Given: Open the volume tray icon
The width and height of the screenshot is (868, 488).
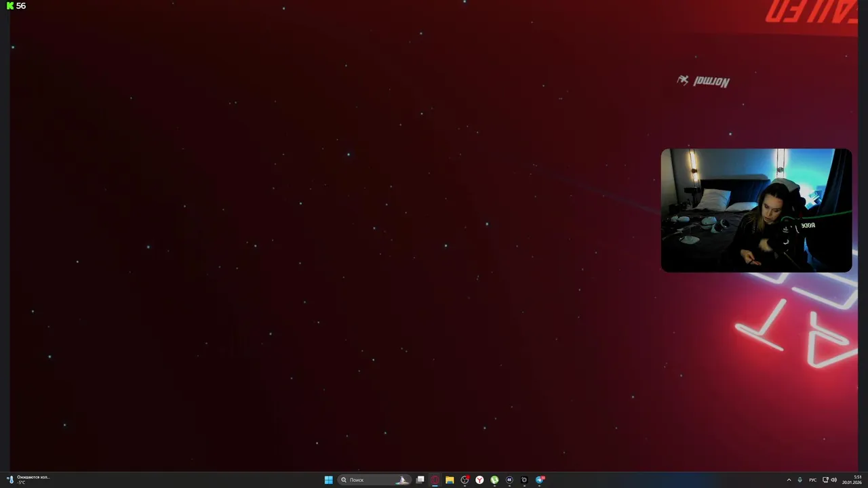Looking at the screenshot, I should tap(834, 480).
